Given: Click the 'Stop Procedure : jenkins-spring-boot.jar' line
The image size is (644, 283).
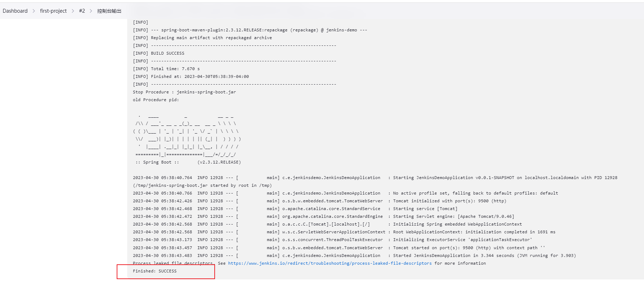Looking at the screenshot, I should coord(184,92).
